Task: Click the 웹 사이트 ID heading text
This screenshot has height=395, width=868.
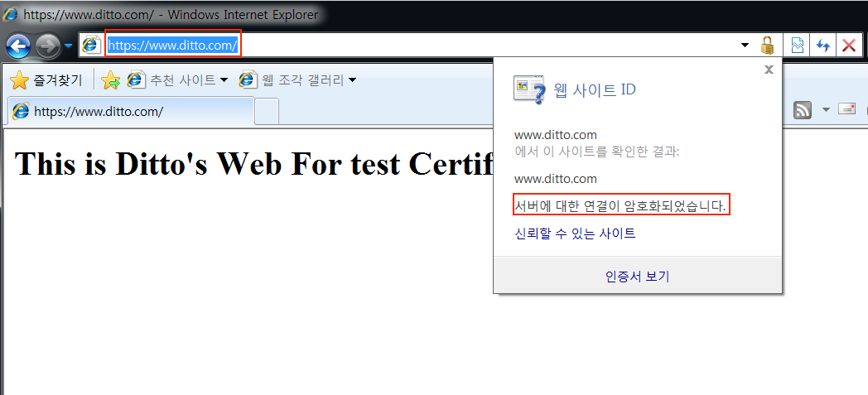Action: pyautogui.click(x=595, y=90)
